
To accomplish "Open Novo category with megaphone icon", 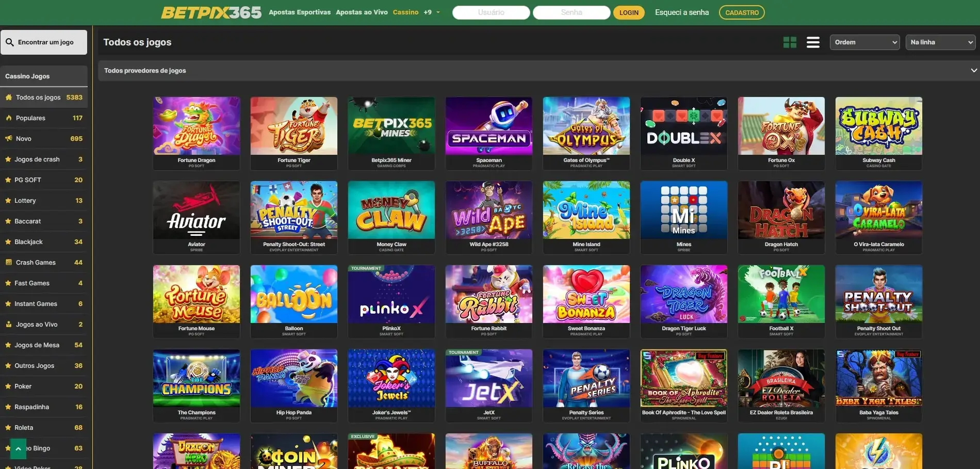I will [x=44, y=139].
